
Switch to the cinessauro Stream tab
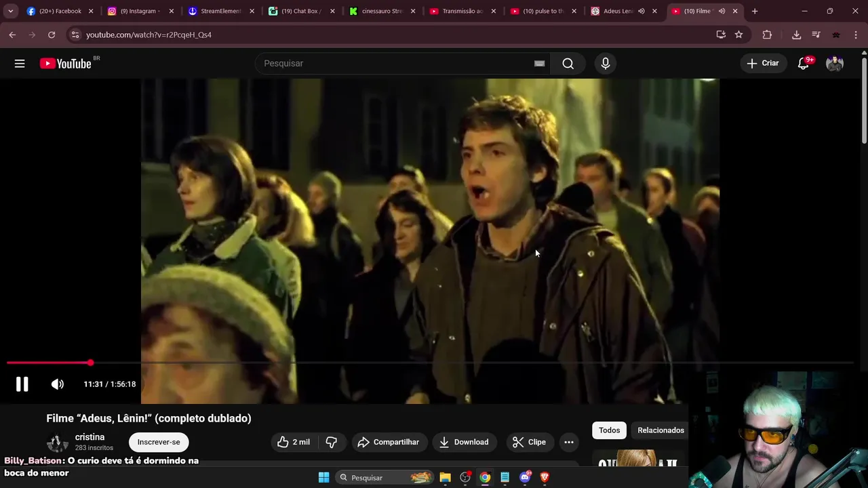[x=382, y=11]
